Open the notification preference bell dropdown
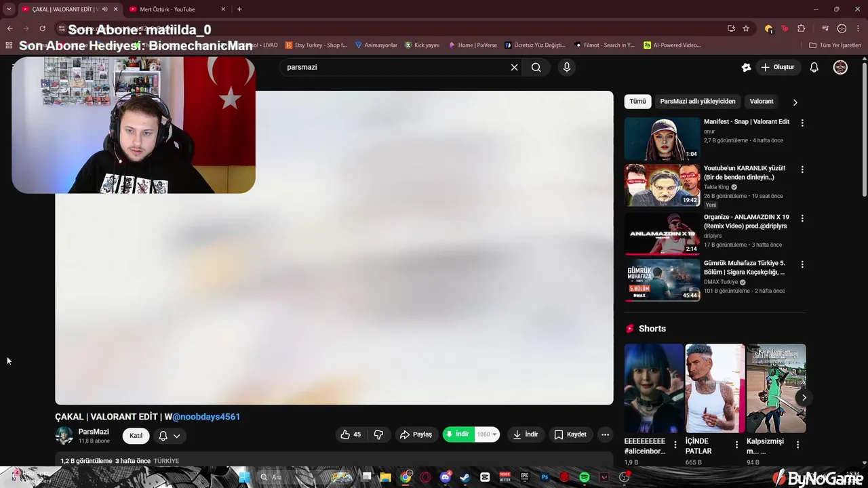868x488 pixels. [170, 436]
